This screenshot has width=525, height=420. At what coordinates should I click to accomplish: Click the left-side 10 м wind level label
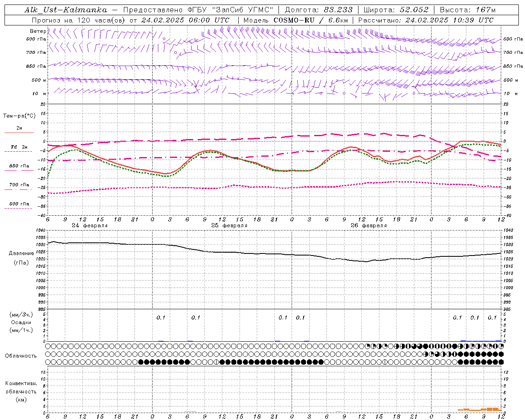coord(39,94)
